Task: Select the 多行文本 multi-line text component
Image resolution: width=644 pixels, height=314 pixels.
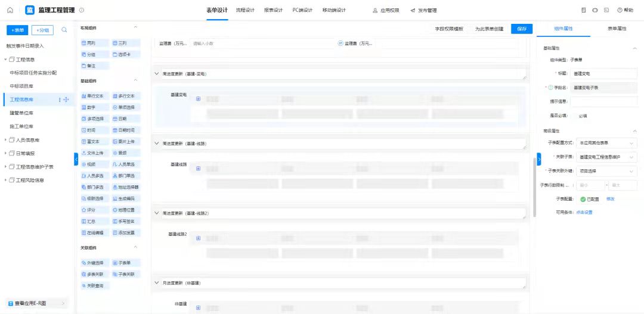Action: [126, 96]
